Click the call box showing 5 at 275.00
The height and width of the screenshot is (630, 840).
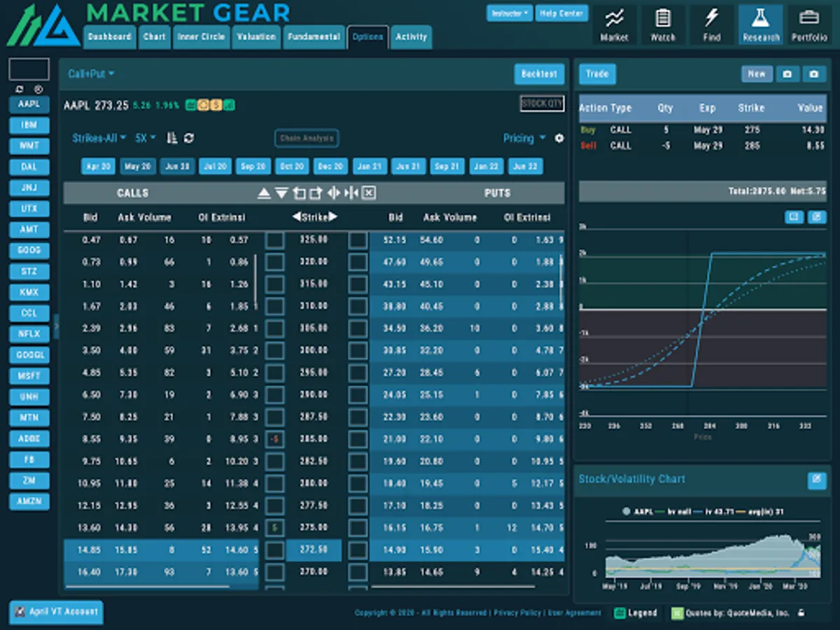(275, 528)
